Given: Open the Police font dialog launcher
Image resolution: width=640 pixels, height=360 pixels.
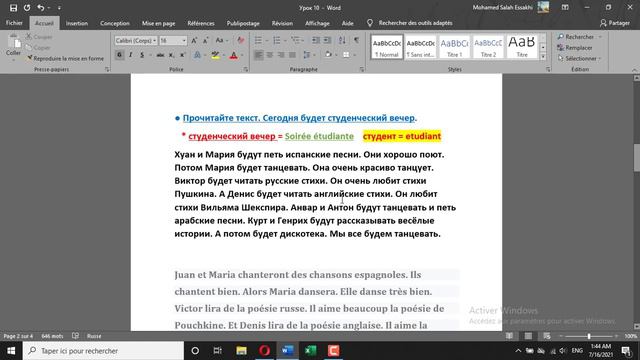Looking at the screenshot, I should point(246,70).
